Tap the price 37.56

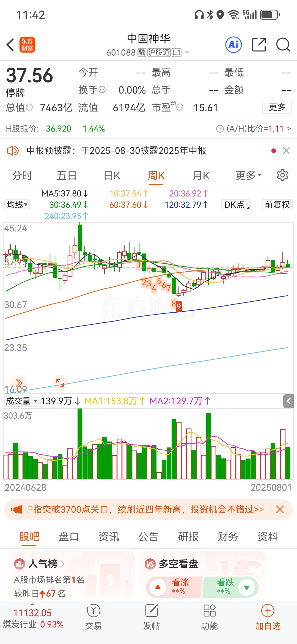click(x=29, y=75)
